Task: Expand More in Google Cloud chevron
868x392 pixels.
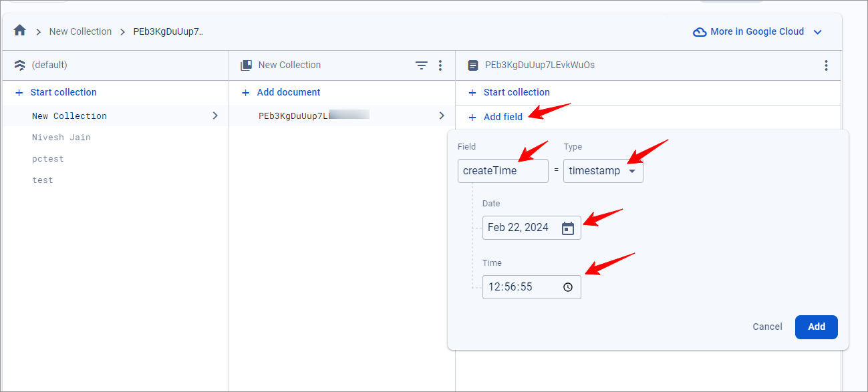Action: 817,32
